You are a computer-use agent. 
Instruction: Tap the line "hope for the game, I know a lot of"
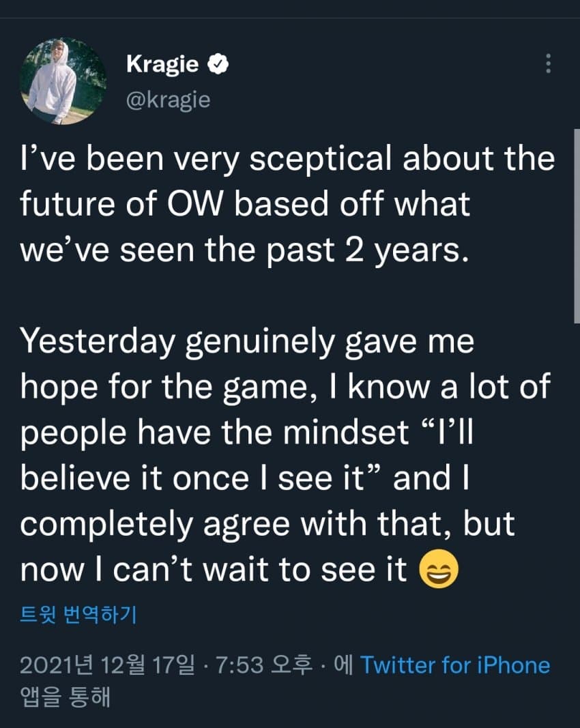285,387
